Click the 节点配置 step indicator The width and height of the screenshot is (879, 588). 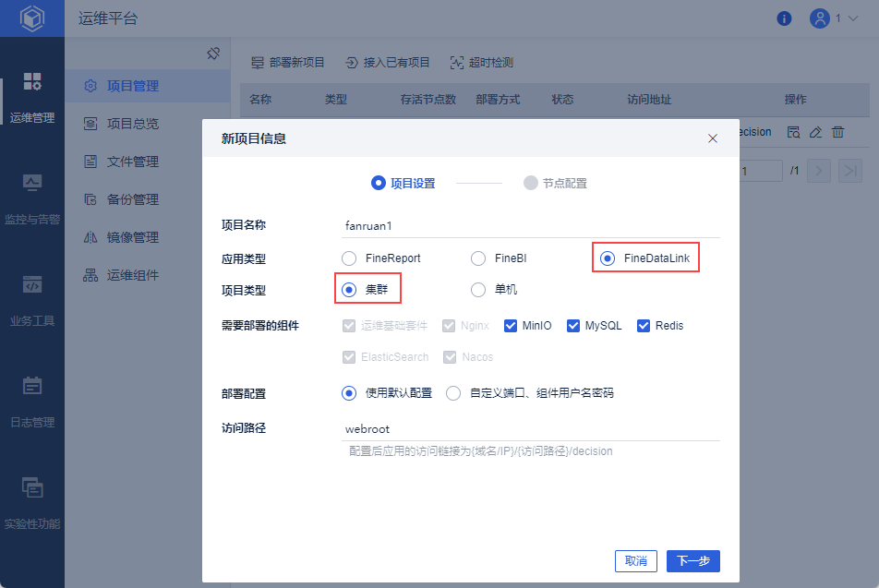(x=555, y=184)
